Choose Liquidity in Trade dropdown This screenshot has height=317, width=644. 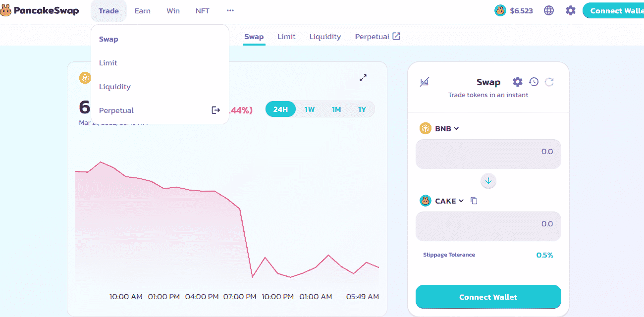pyautogui.click(x=160, y=87)
